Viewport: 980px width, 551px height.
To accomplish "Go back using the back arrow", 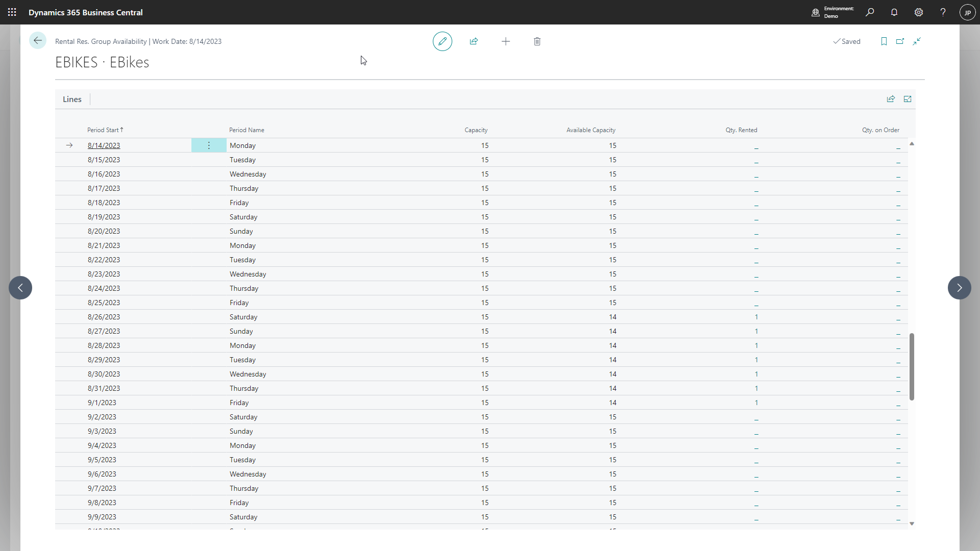I will [38, 41].
